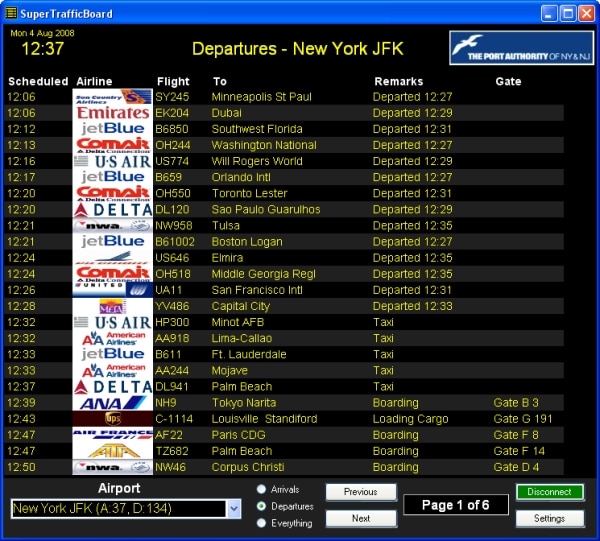Click the Emirates airline logo
Image resolution: width=600 pixels, height=541 pixels.
click(x=112, y=113)
